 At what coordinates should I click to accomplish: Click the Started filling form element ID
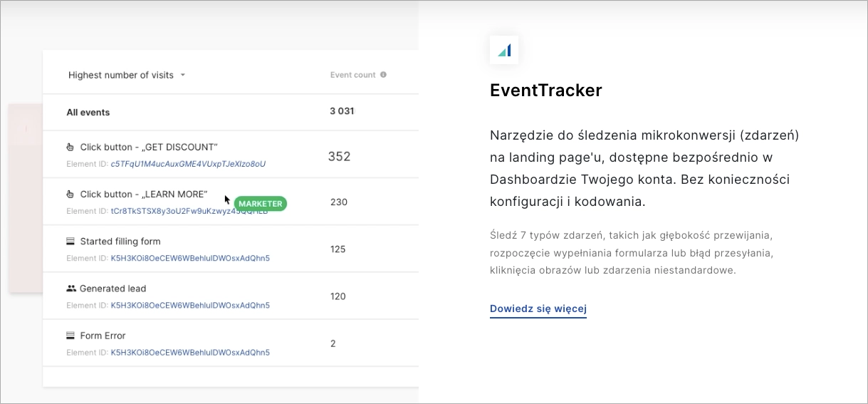pos(189,258)
